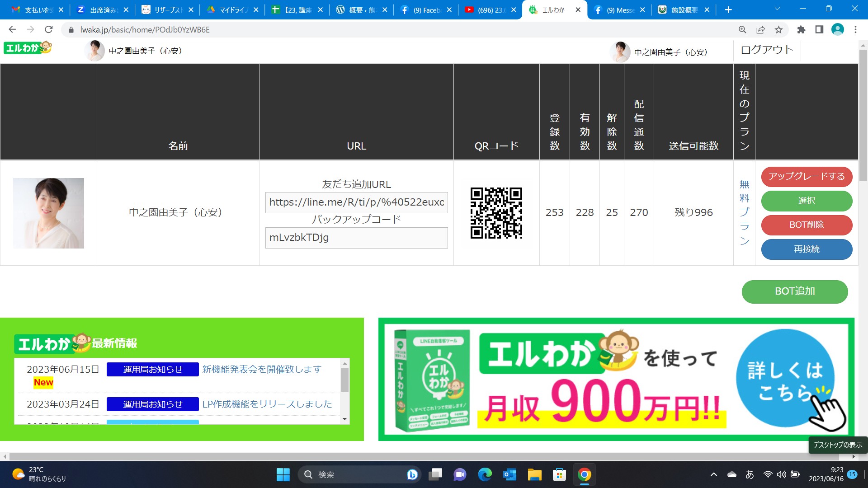Click the BOT追加 button
This screenshot has height=488, width=868.
(x=795, y=292)
